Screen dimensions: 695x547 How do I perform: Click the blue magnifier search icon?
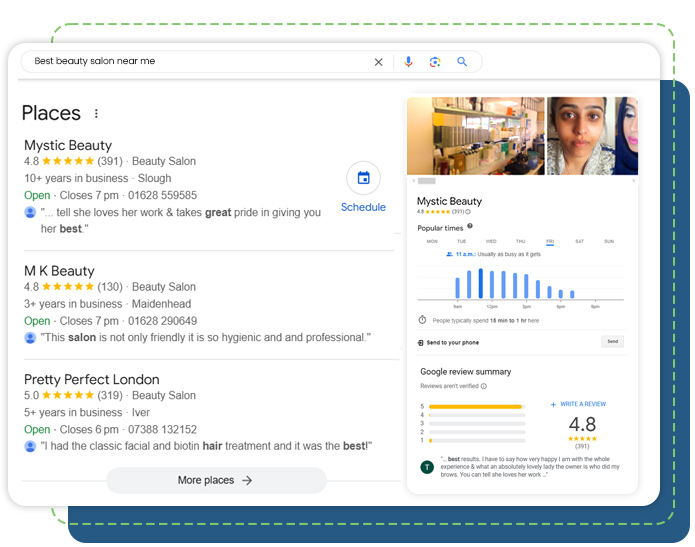coord(462,62)
